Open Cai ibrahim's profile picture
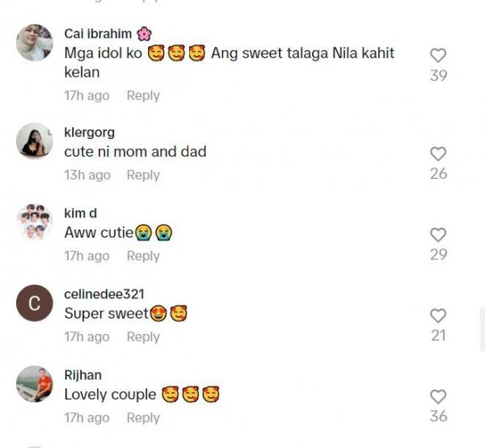Image resolution: width=485 pixels, height=448 pixels. point(34,43)
